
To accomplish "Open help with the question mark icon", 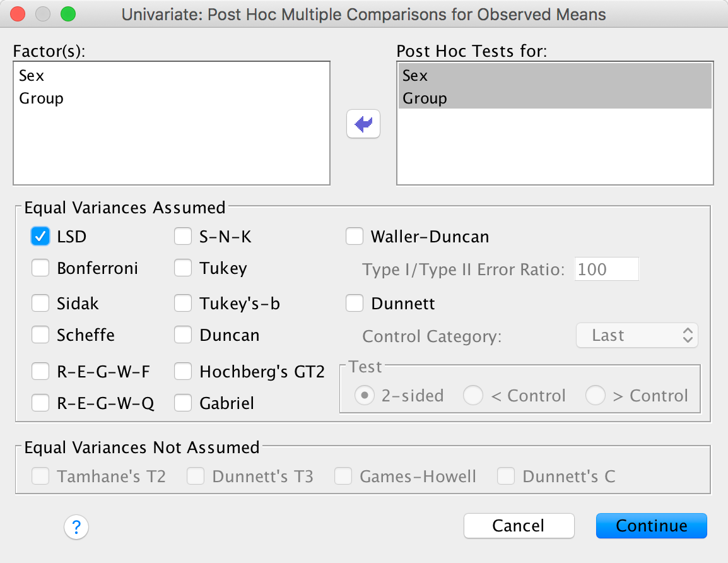I will [x=76, y=526].
